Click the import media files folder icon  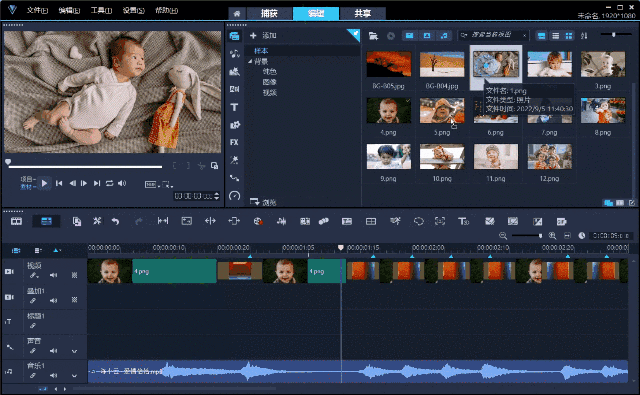click(373, 36)
